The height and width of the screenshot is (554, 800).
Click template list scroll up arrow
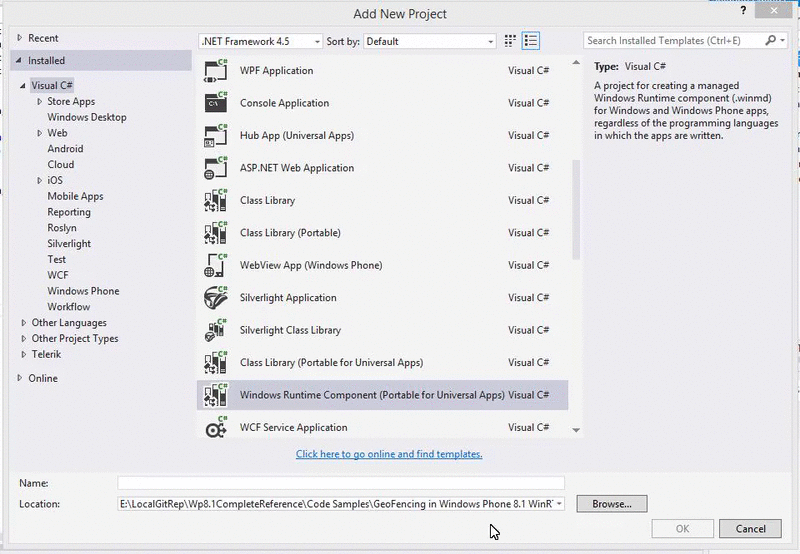[x=576, y=63]
